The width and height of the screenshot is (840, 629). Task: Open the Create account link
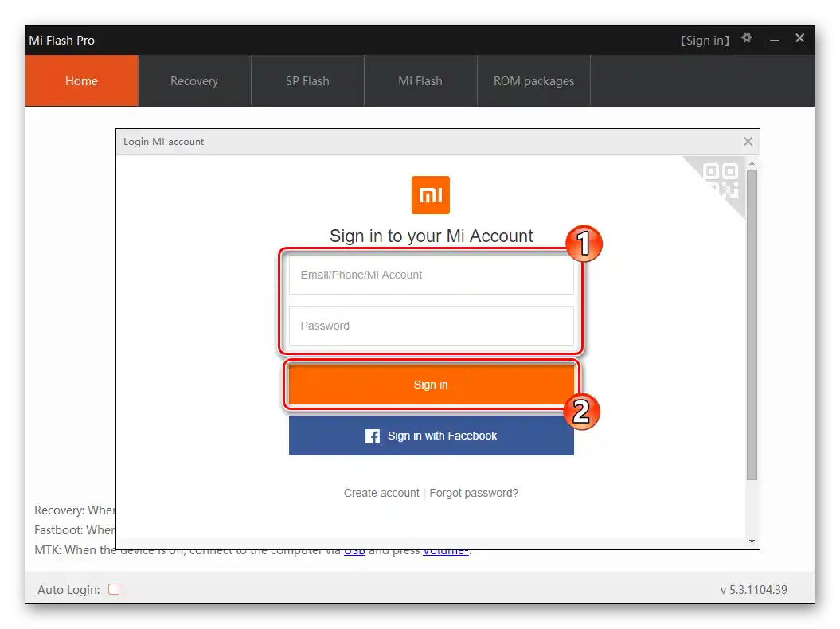pos(381,493)
